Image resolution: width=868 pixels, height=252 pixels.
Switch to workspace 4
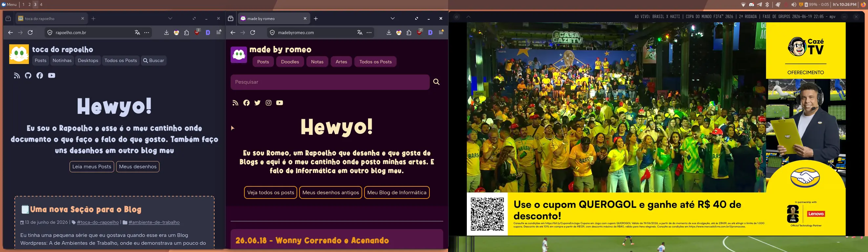pyautogui.click(x=41, y=5)
